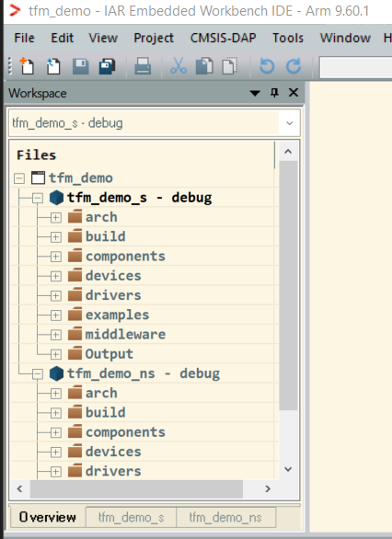Click the Save toolbar icon
This screenshot has height=539, width=392.
pyautogui.click(x=80, y=66)
